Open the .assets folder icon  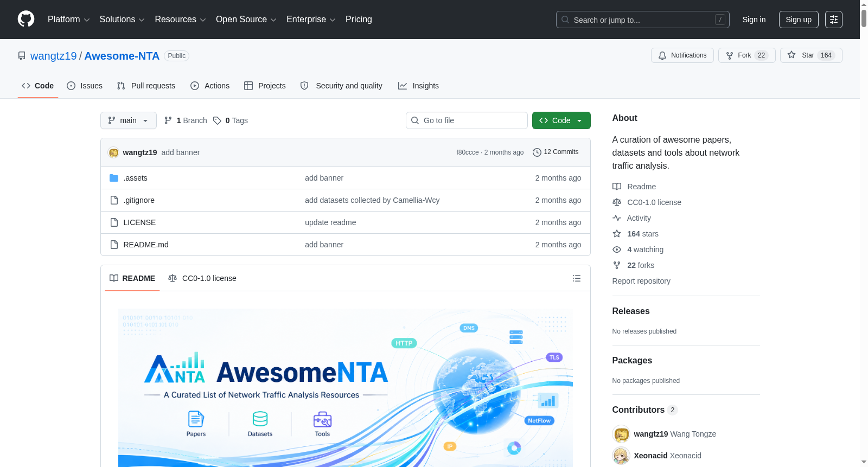[114, 178]
